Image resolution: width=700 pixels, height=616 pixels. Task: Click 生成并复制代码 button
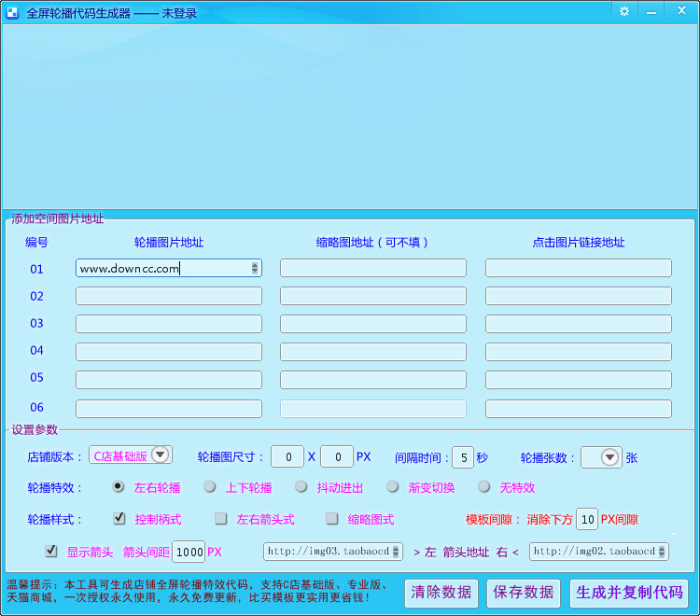tap(629, 593)
